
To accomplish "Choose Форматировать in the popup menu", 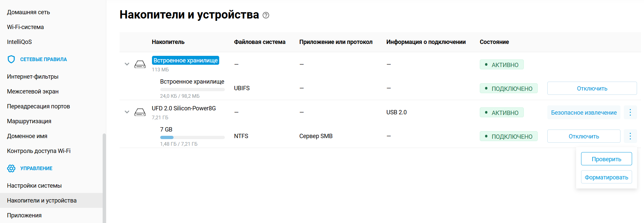I will 606,177.
